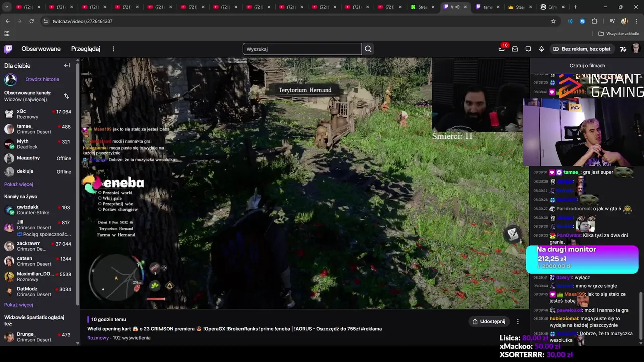Click the Turbo icon beside the avatar
This screenshot has width=644, height=362.
pyautogui.click(x=623, y=49)
